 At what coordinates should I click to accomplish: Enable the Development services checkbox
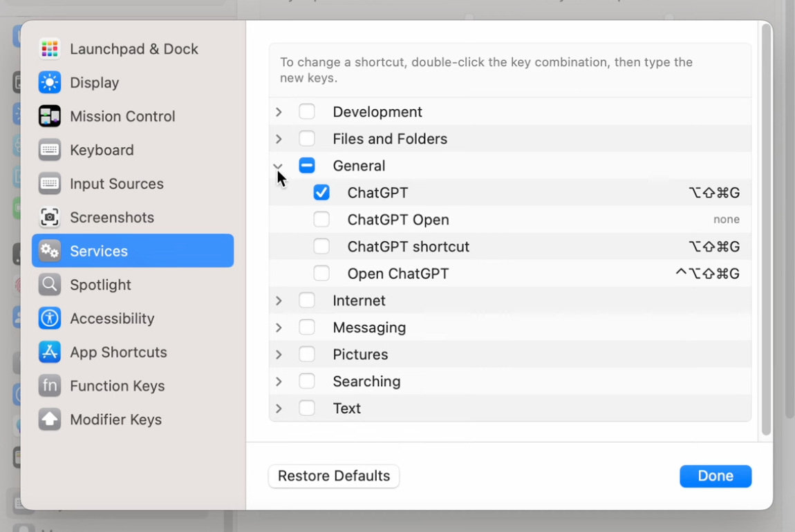click(x=307, y=111)
